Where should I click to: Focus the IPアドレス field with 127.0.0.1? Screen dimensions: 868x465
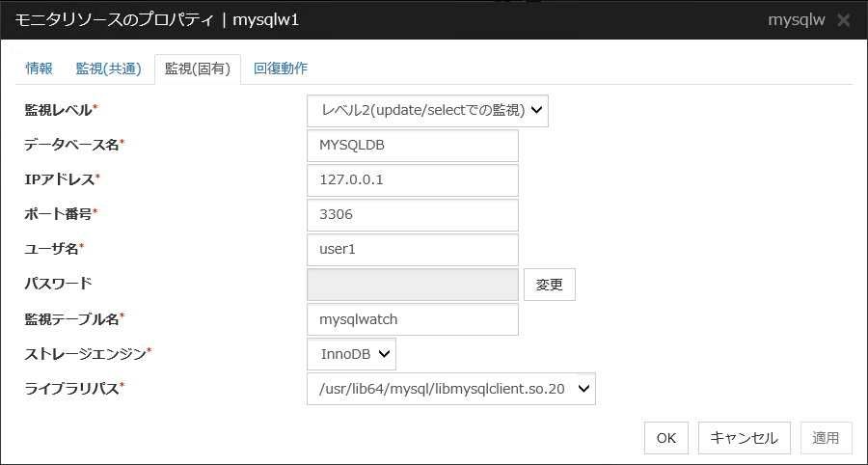(412, 179)
